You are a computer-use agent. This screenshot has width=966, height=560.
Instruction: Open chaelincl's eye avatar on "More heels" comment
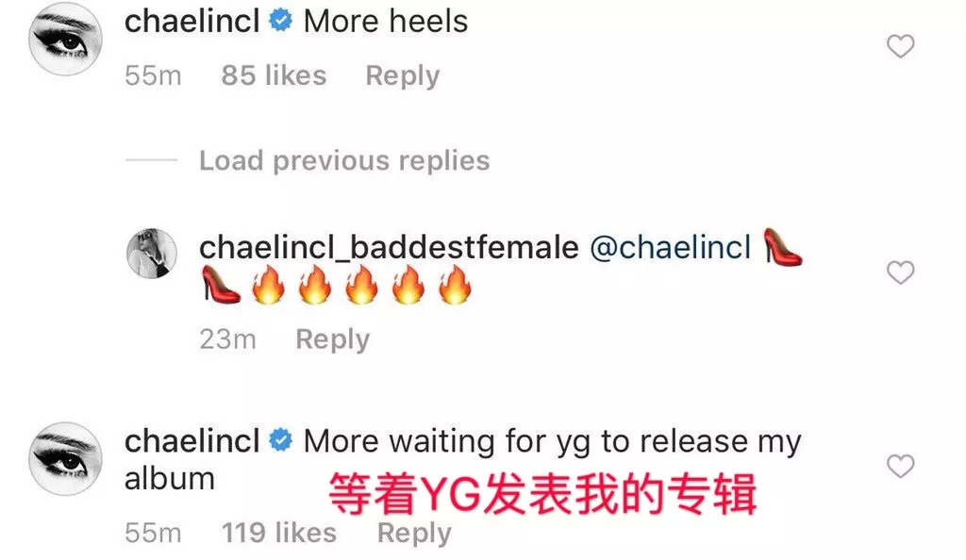[x=65, y=39]
